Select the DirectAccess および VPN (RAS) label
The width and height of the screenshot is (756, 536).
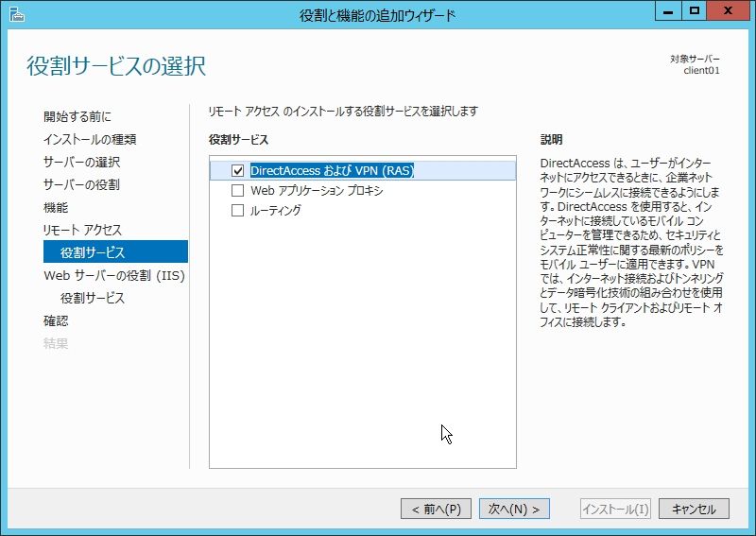(x=332, y=170)
